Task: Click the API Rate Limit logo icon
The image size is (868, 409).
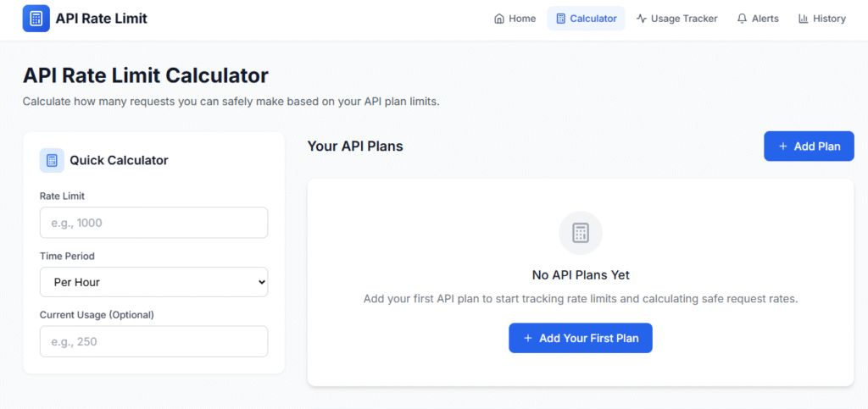Action: click(x=36, y=19)
